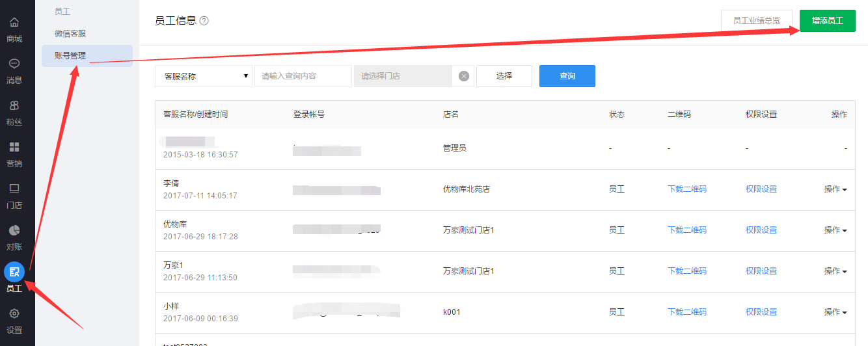Image resolution: width=868 pixels, height=346 pixels.
Task: Select 微信客服 in the submenu
Action: coord(70,33)
